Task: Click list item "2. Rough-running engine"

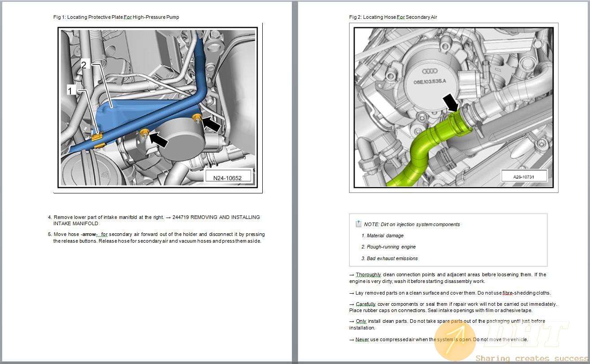Action: [388, 247]
